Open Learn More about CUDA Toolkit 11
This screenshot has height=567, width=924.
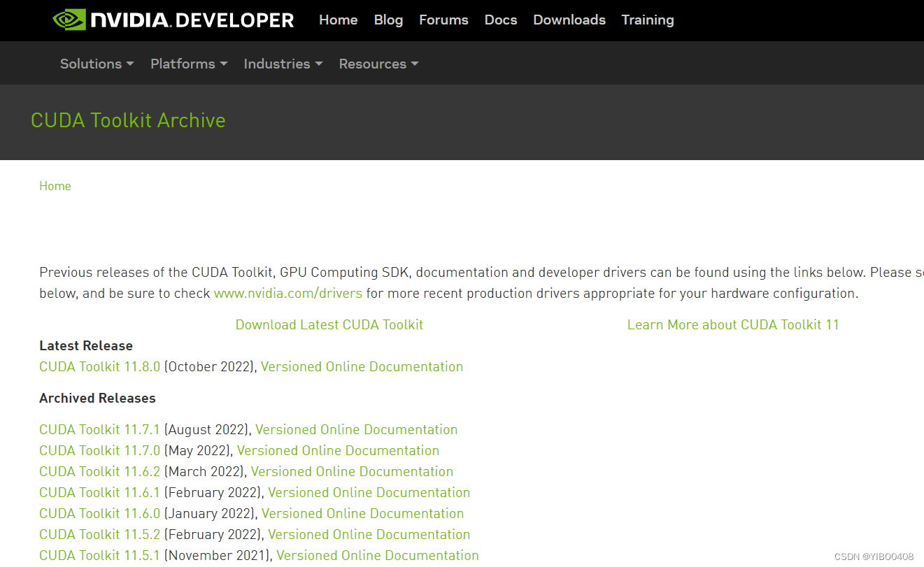click(732, 325)
